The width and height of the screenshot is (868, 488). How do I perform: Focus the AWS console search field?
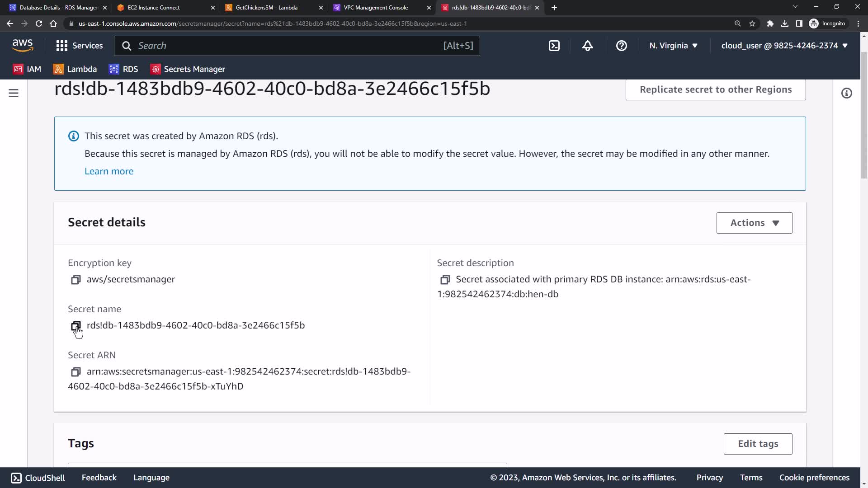click(x=289, y=46)
